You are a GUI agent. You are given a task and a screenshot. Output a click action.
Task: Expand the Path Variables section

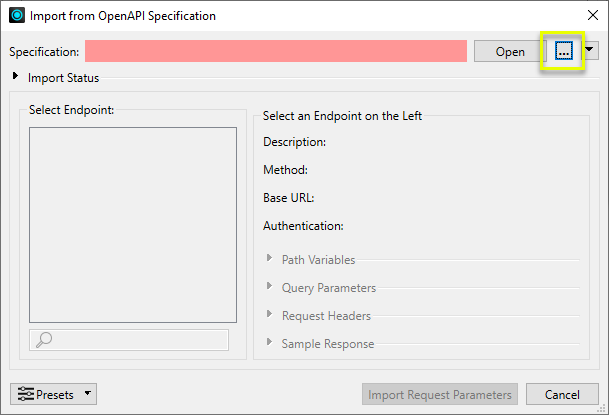269,260
